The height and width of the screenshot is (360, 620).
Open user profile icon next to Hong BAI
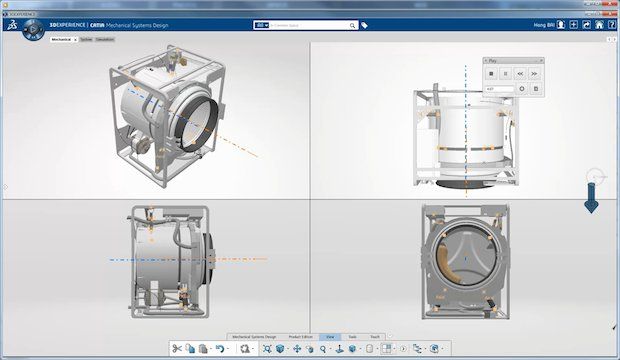tap(561, 25)
